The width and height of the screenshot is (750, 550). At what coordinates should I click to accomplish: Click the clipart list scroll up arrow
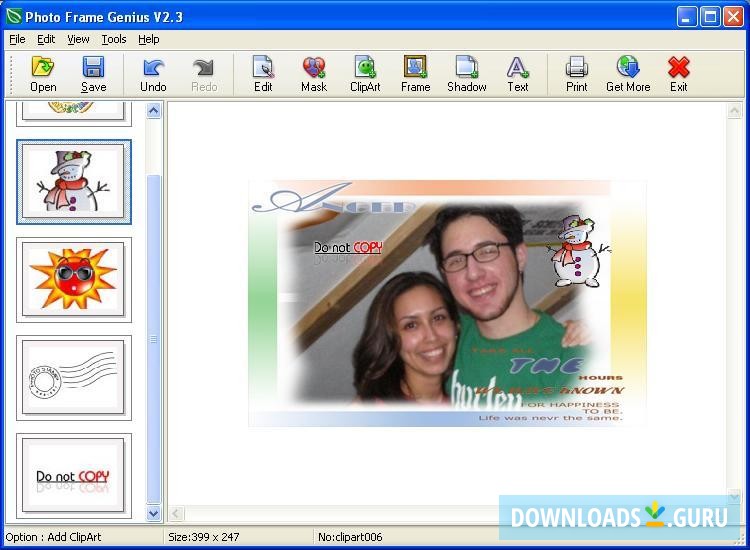tap(154, 111)
